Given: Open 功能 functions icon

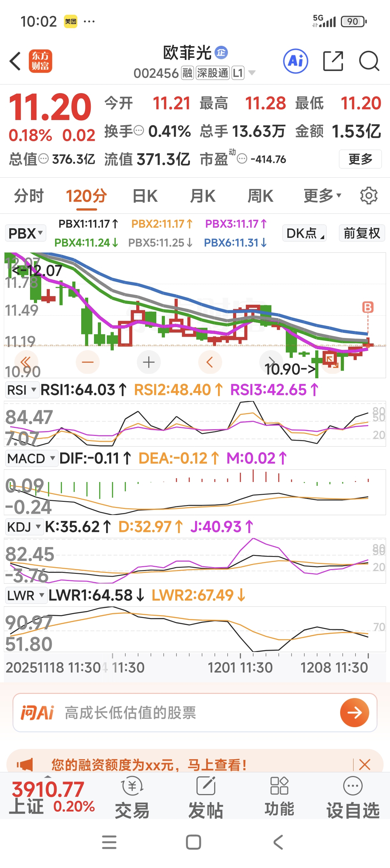Looking at the screenshot, I should pos(279,797).
